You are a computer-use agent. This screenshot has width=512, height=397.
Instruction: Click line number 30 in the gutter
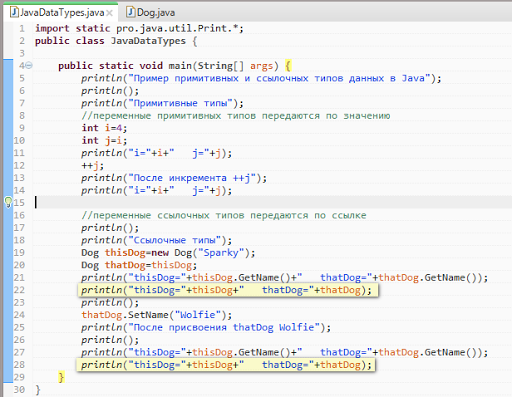[19, 390]
